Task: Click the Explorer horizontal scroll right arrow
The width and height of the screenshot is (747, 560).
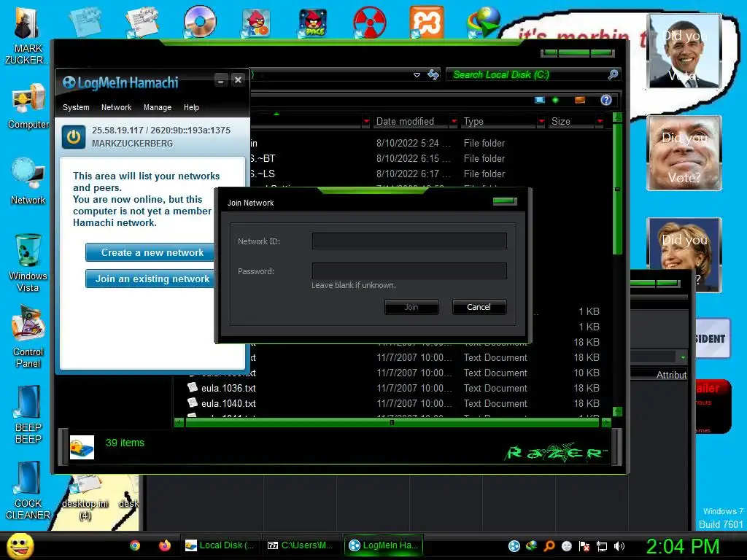Action: point(606,422)
